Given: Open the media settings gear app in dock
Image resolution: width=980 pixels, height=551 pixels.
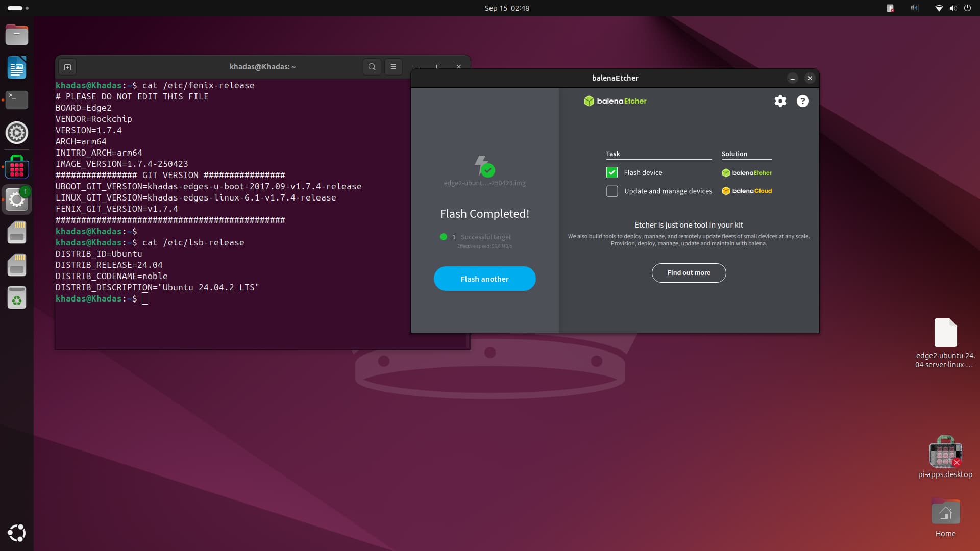Looking at the screenshot, I should 16,133.
